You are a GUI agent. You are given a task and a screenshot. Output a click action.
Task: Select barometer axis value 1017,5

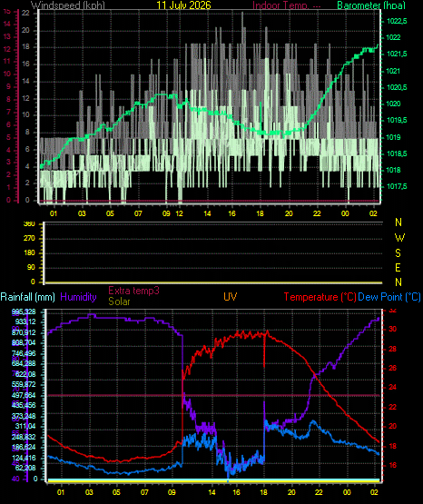(x=397, y=186)
